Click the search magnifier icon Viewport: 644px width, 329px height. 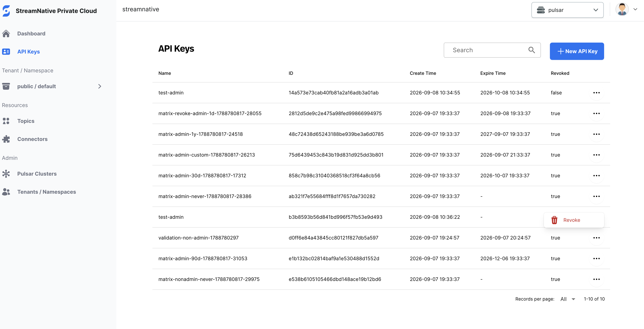click(x=531, y=50)
